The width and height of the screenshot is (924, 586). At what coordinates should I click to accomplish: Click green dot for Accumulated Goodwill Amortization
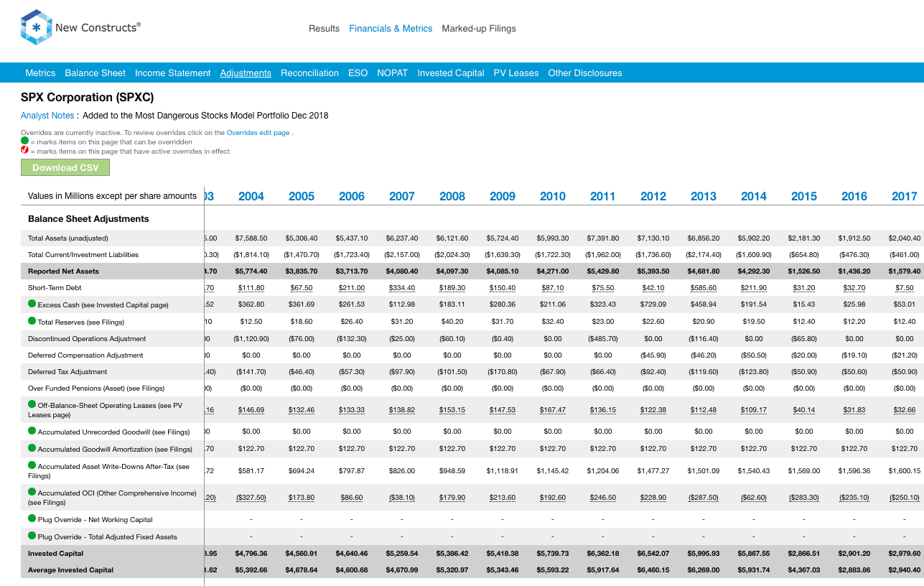coord(32,448)
